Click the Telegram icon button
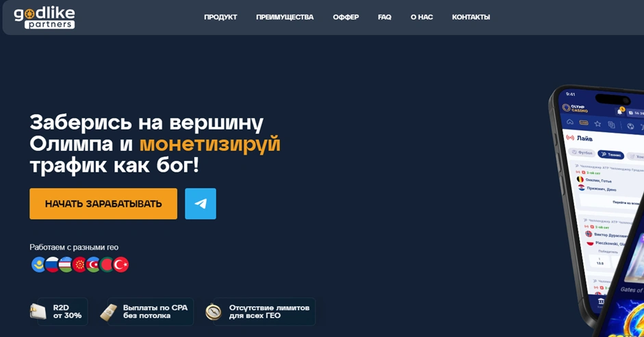 pyautogui.click(x=200, y=203)
